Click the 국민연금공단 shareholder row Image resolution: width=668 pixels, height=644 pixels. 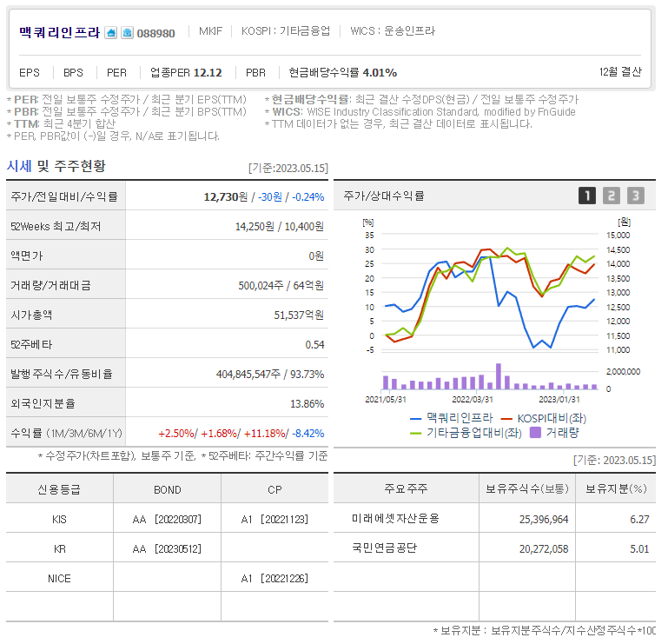pyautogui.click(x=494, y=548)
